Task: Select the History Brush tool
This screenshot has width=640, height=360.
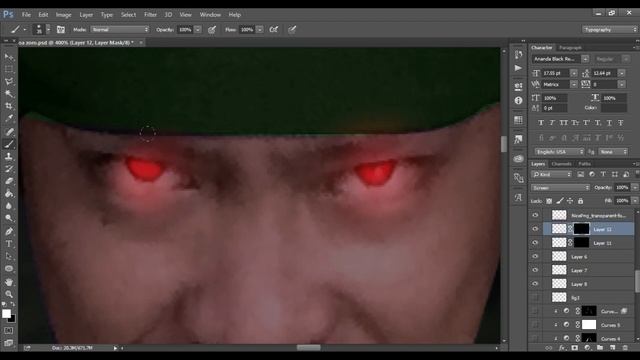Action: (9, 169)
